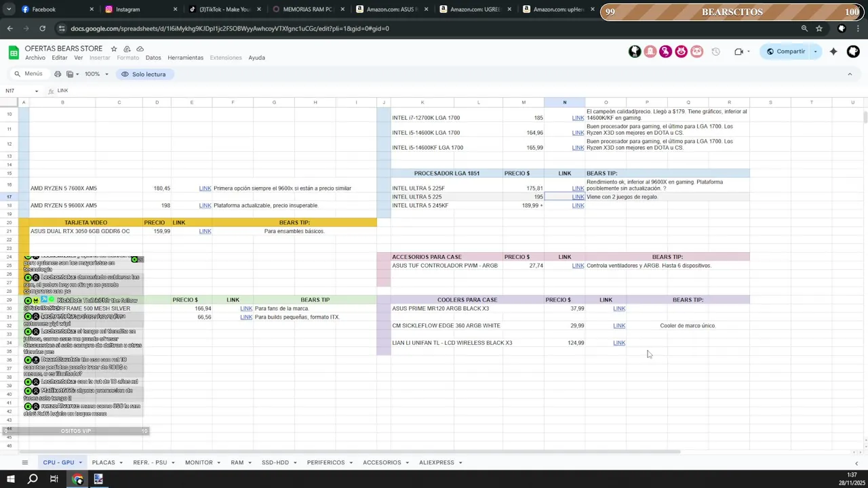This screenshot has width=868, height=488.
Task: Open version history clock icon
Action: pyautogui.click(x=715, y=52)
